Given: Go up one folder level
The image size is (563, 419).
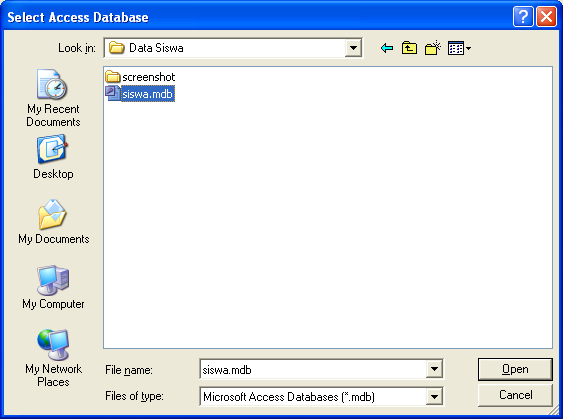Looking at the screenshot, I should [409, 48].
